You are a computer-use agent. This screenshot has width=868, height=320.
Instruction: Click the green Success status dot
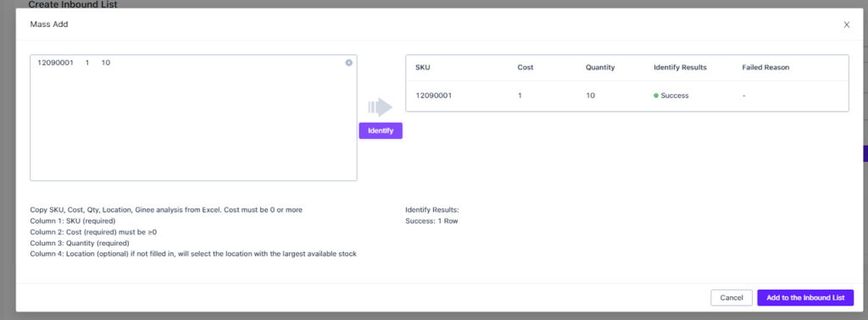[656, 96]
